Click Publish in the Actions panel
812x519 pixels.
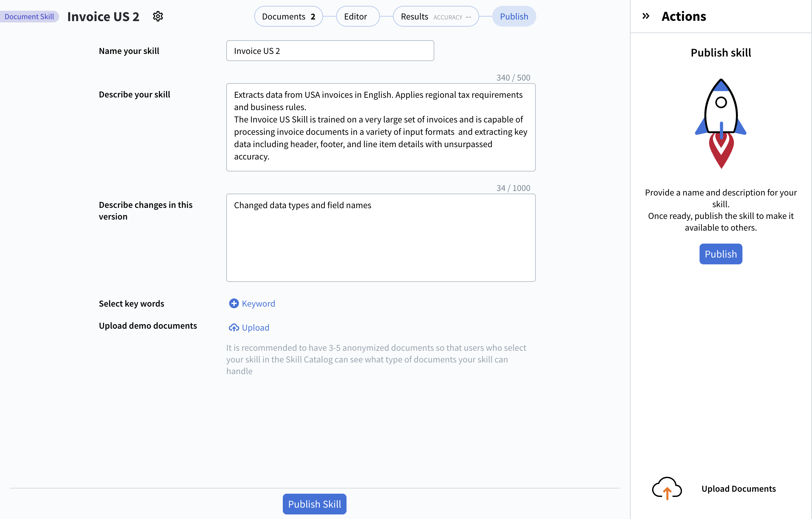pos(721,254)
